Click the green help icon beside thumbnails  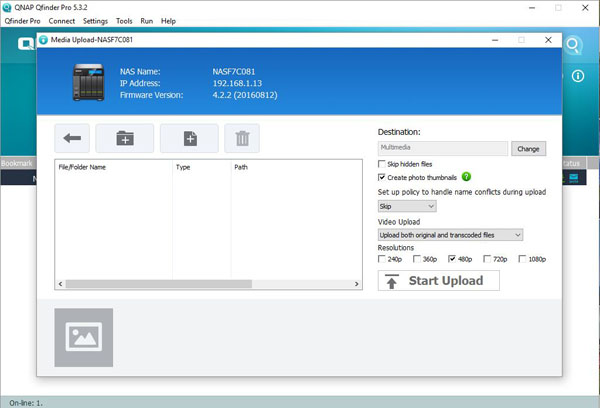tap(466, 177)
